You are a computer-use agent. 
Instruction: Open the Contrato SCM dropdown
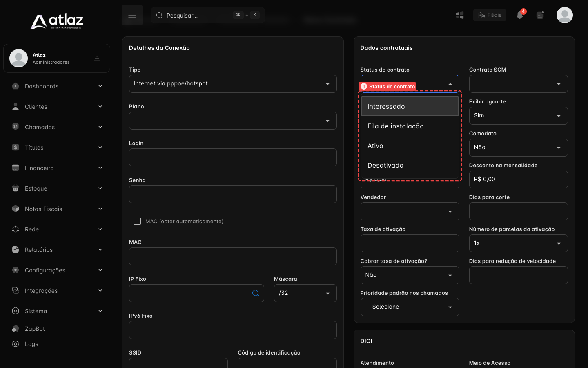point(518,84)
